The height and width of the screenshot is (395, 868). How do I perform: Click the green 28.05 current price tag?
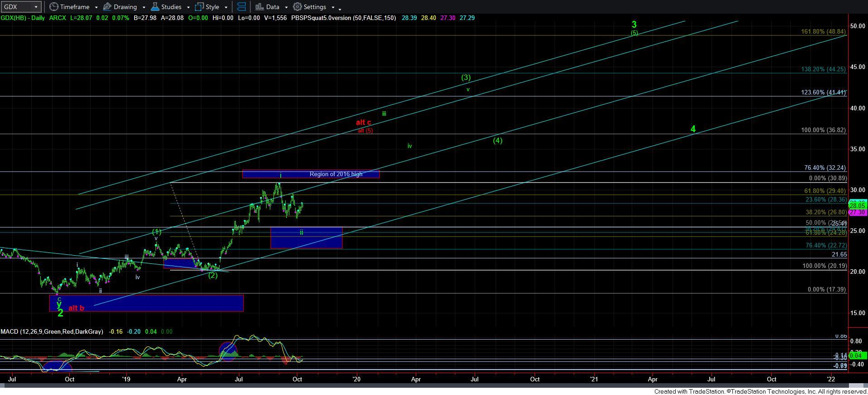point(858,205)
